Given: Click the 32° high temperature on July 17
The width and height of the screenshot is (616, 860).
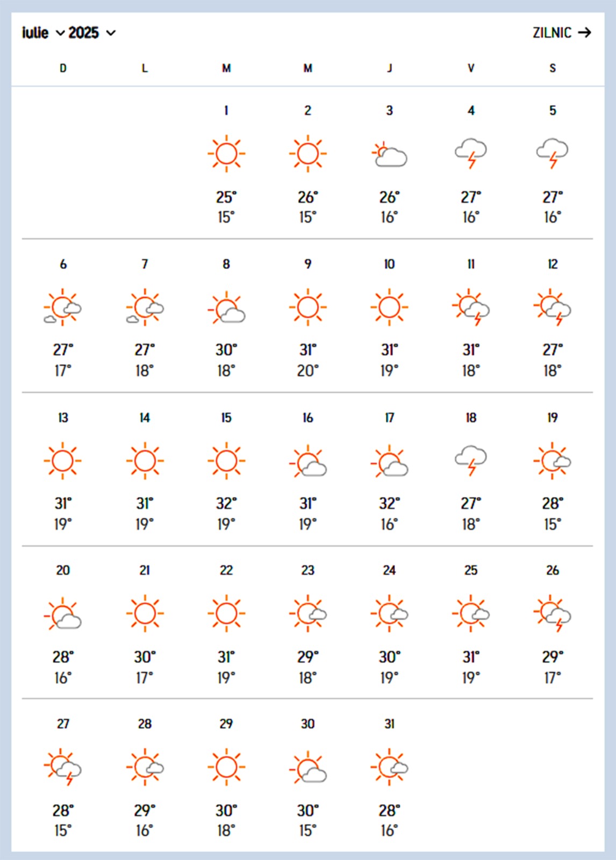Looking at the screenshot, I should tap(390, 504).
